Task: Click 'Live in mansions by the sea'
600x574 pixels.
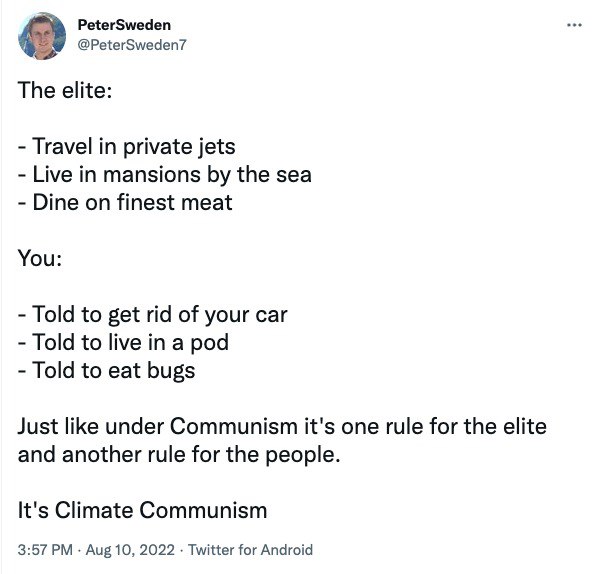Action: [x=165, y=174]
